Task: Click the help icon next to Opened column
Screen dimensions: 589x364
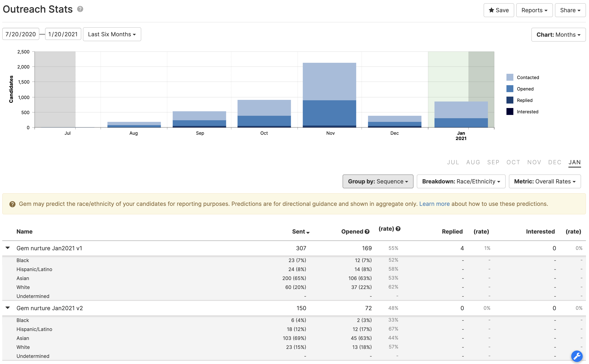Action: coord(367,232)
